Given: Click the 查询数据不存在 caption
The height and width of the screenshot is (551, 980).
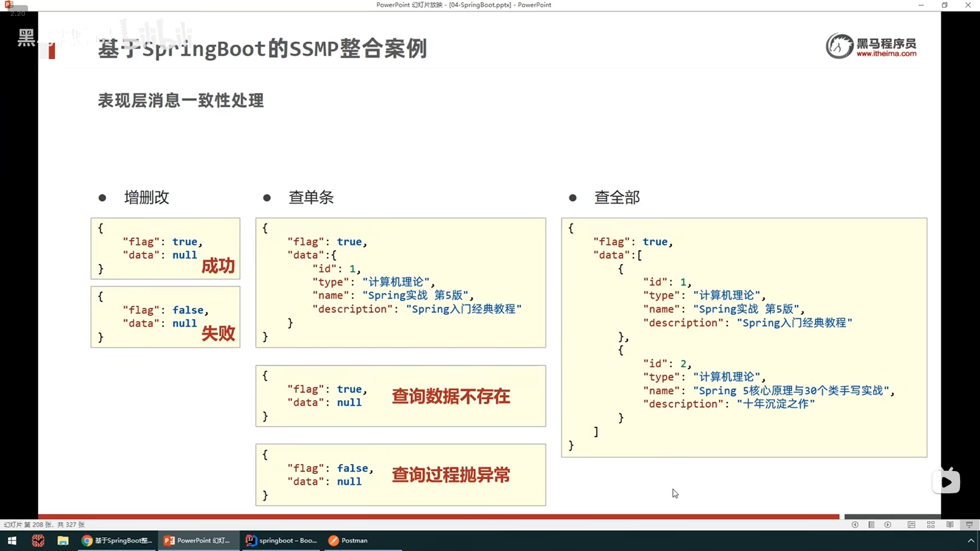Looking at the screenshot, I should click(451, 396).
